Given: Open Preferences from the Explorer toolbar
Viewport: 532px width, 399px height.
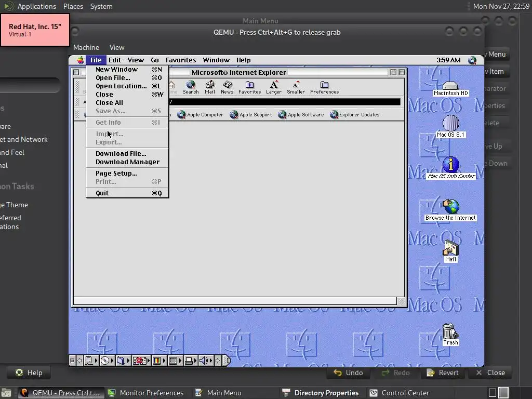Looking at the screenshot, I should (324, 87).
